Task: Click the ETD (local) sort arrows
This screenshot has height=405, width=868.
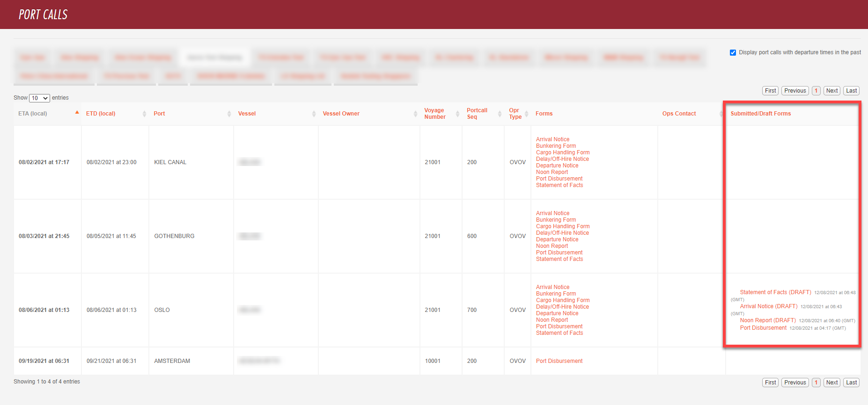Action: [144, 114]
